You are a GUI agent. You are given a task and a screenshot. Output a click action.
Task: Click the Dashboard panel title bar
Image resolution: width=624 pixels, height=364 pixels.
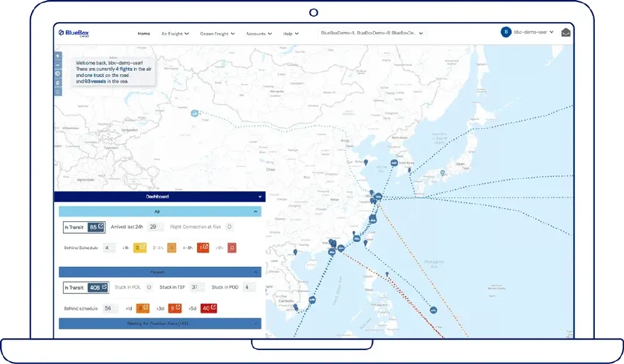159,196
